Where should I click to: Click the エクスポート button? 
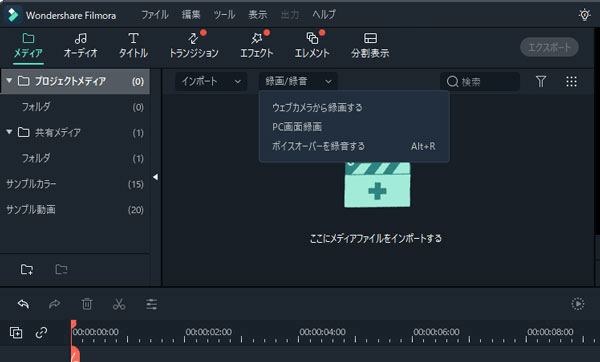(549, 47)
